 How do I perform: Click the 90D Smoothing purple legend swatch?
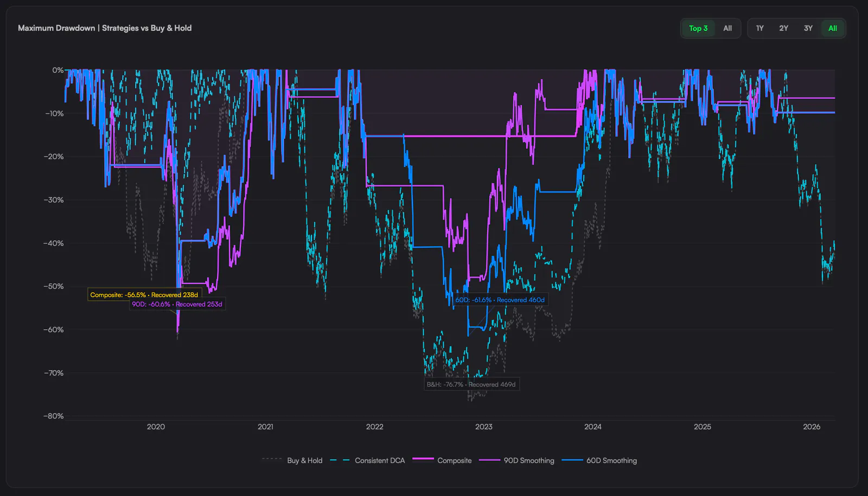489,460
